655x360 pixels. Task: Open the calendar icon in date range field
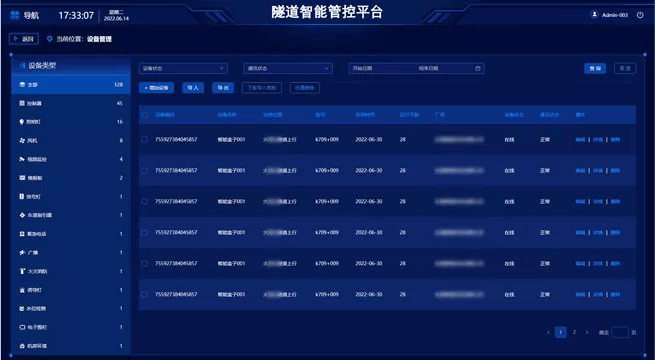pos(478,68)
